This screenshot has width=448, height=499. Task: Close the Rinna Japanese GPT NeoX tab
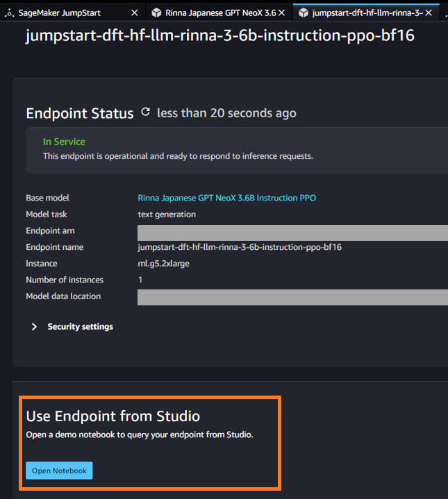[281, 12]
